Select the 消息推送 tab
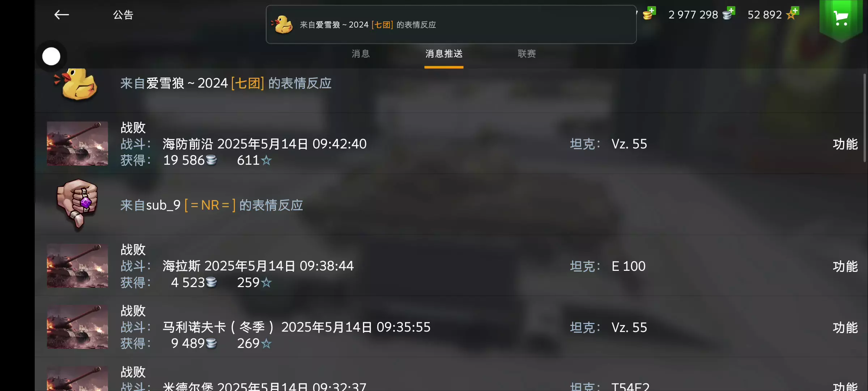 tap(444, 54)
